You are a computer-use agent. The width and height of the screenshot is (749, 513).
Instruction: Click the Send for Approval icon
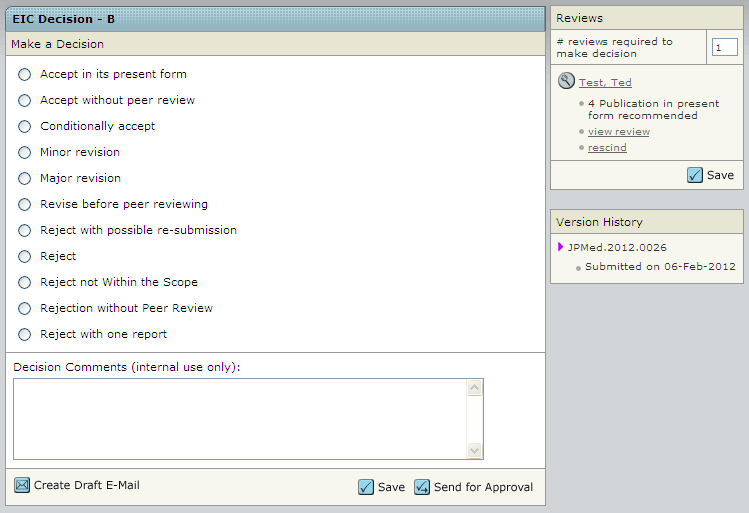[422, 487]
